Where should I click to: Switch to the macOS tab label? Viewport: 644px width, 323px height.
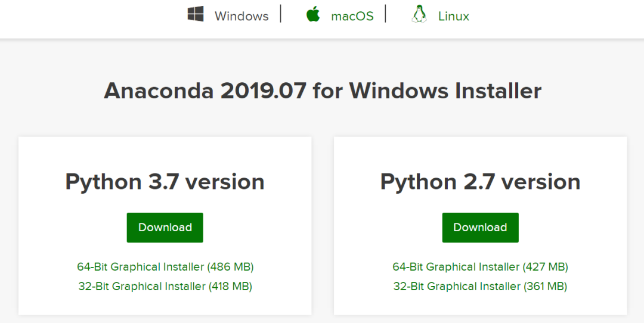(x=352, y=17)
